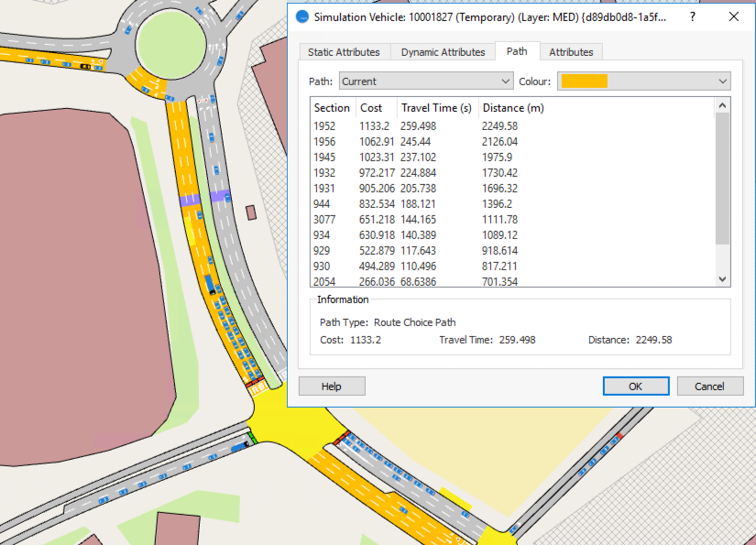Click the Travel Time (s) column header
Image resolution: width=756 pixels, height=545 pixels.
[436, 108]
